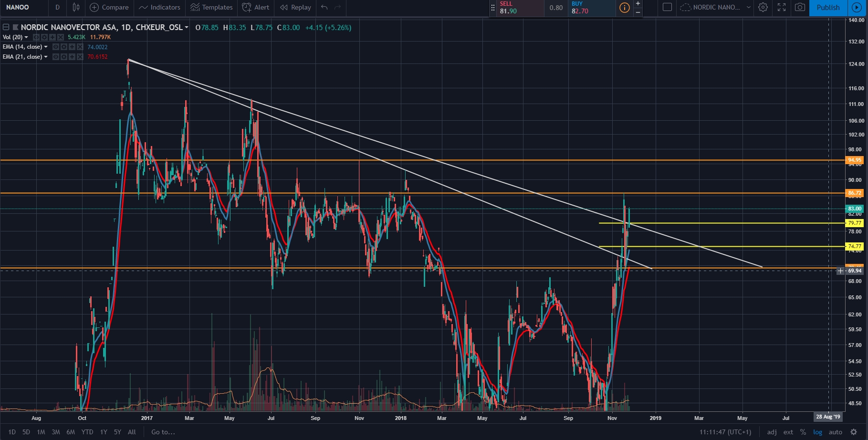Select the 5Y time range
This screenshot has height=440, width=868.
[117, 432]
